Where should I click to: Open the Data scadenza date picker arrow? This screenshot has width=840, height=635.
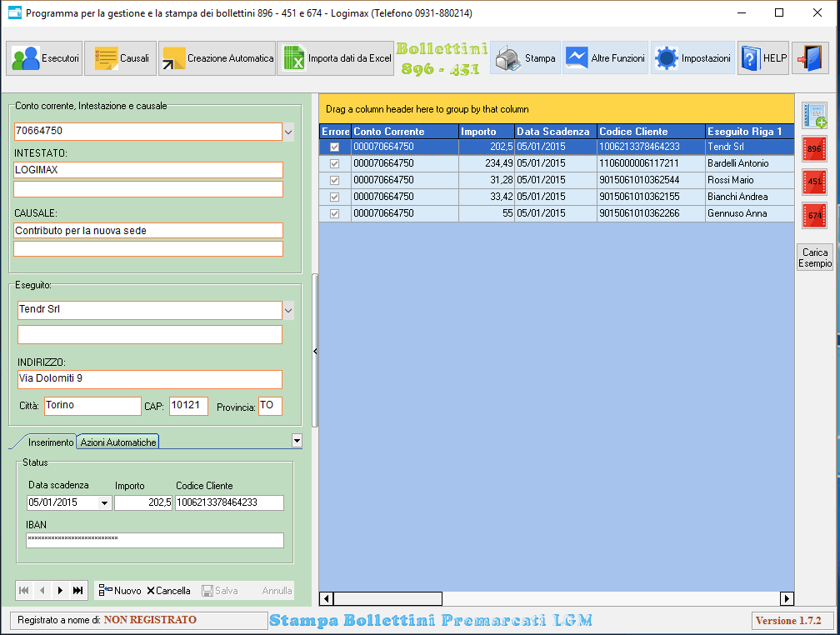pos(104,502)
